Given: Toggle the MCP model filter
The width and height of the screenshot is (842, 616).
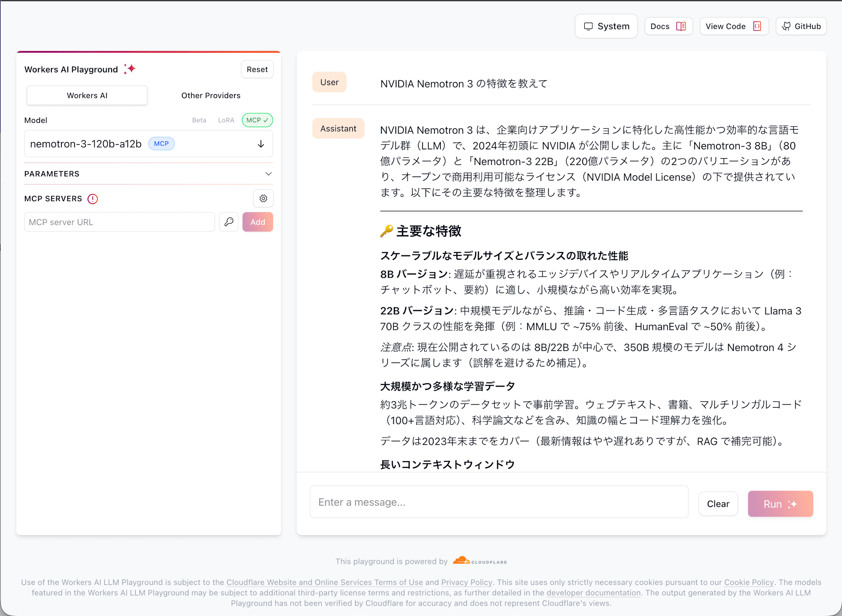Looking at the screenshot, I should click(257, 120).
